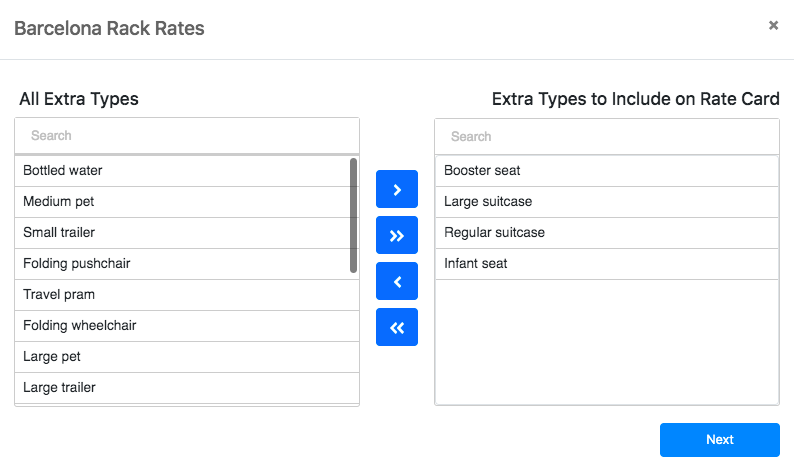Remove all extras from rate card
This screenshot has height=469, width=794.
[x=396, y=327]
